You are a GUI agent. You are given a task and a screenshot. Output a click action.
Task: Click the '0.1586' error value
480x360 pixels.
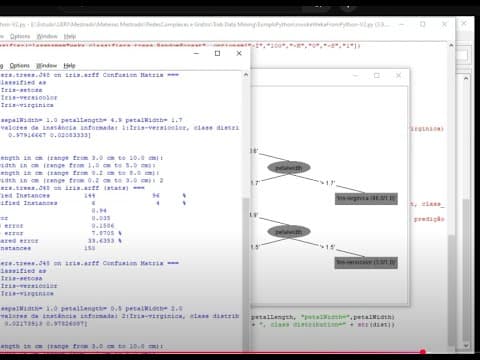[x=103, y=226]
